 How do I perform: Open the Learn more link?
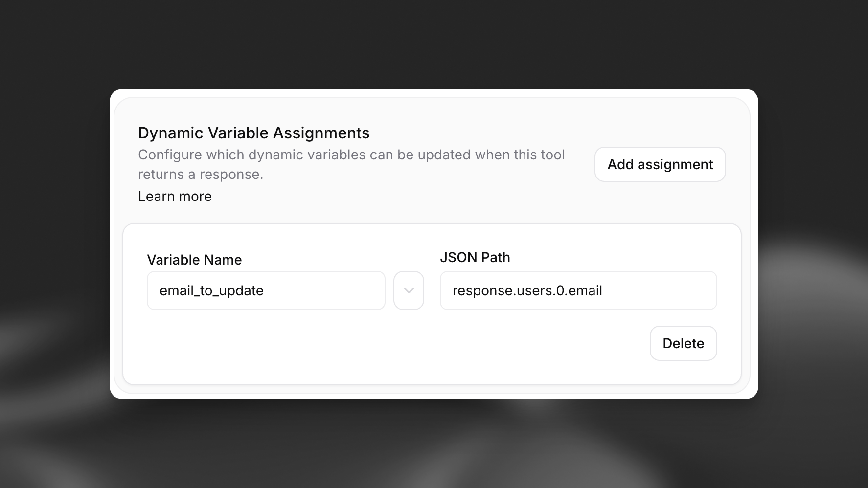tap(175, 196)
